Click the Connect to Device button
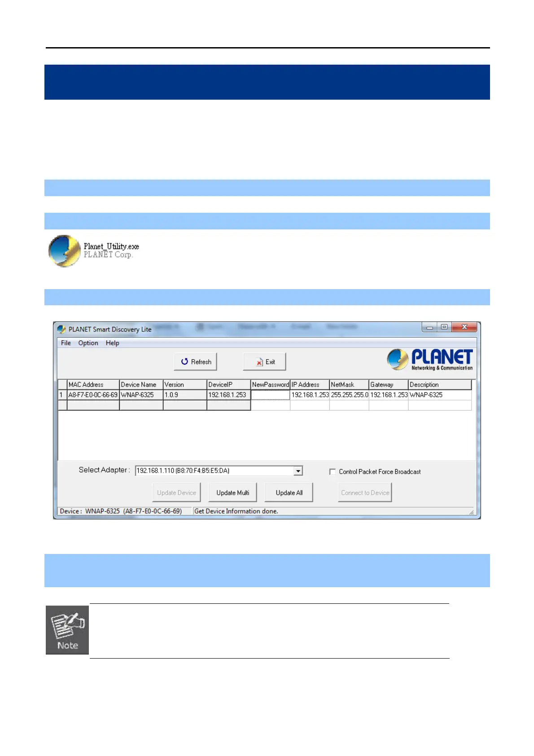 click(365, 492)
